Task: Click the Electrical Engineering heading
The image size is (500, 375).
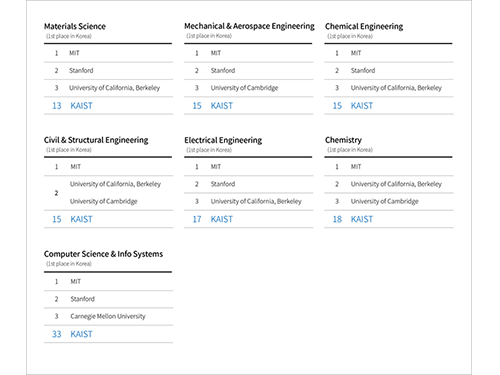Action: (x=223, y=140)
